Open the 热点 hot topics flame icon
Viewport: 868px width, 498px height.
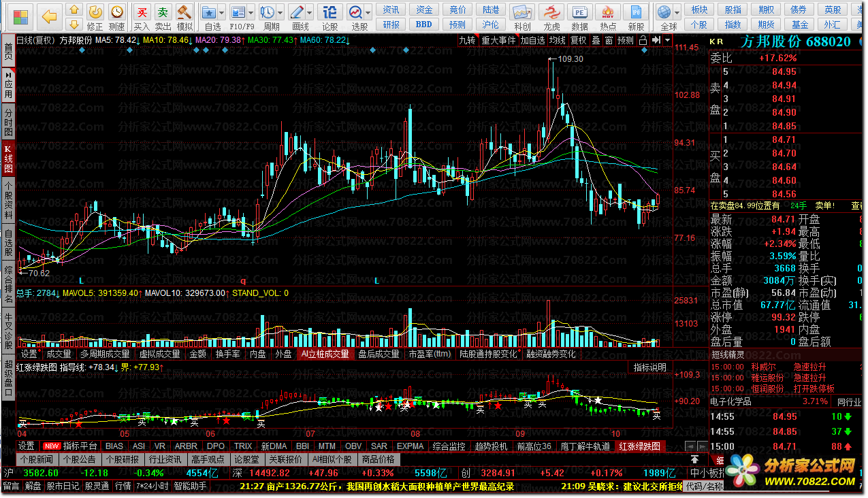(x=609, y=16)
